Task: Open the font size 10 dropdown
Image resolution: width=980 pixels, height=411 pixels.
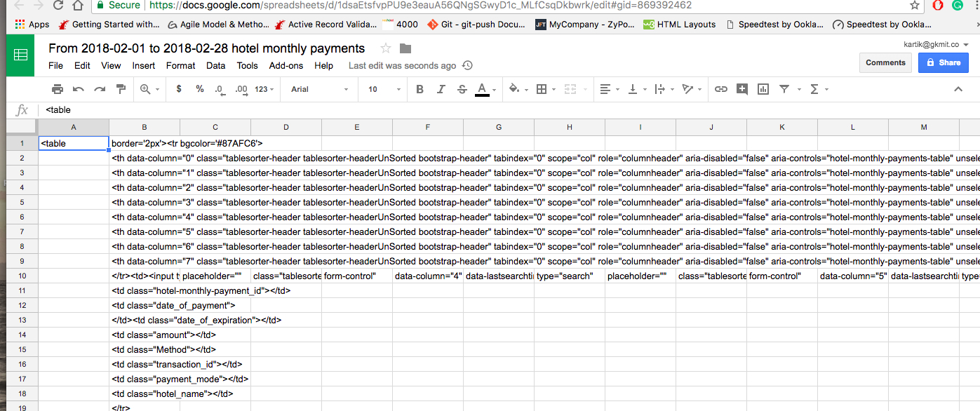Action: click(x=379, y=89)
